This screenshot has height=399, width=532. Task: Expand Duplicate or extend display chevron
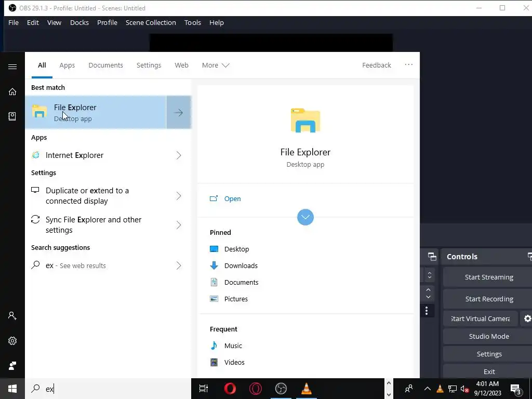coord(179,196)
